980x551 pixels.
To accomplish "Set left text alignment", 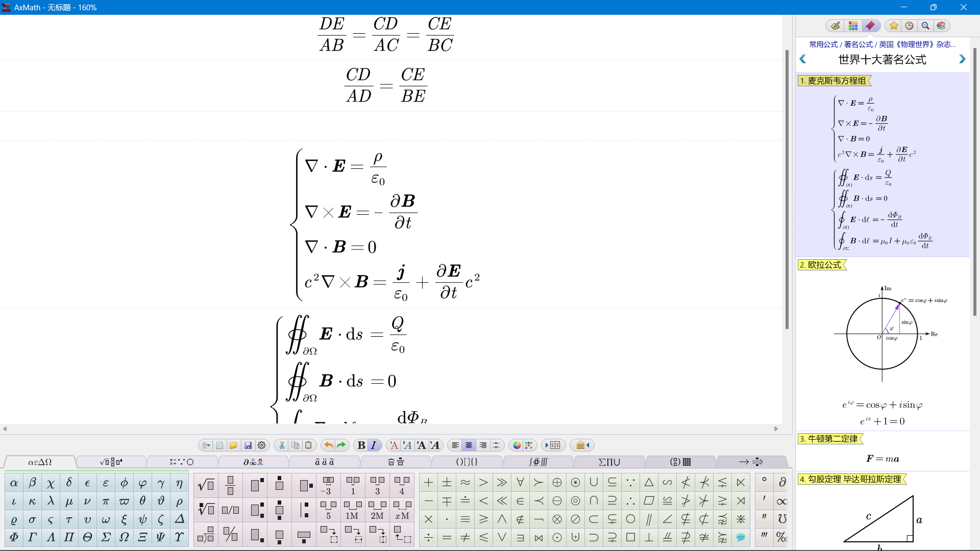I will tap(455, 445).
